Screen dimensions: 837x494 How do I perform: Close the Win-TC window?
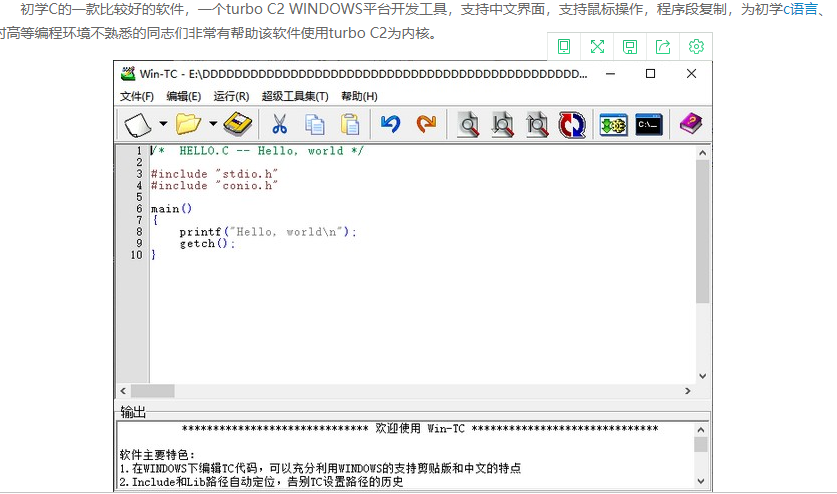coord(691,74)
